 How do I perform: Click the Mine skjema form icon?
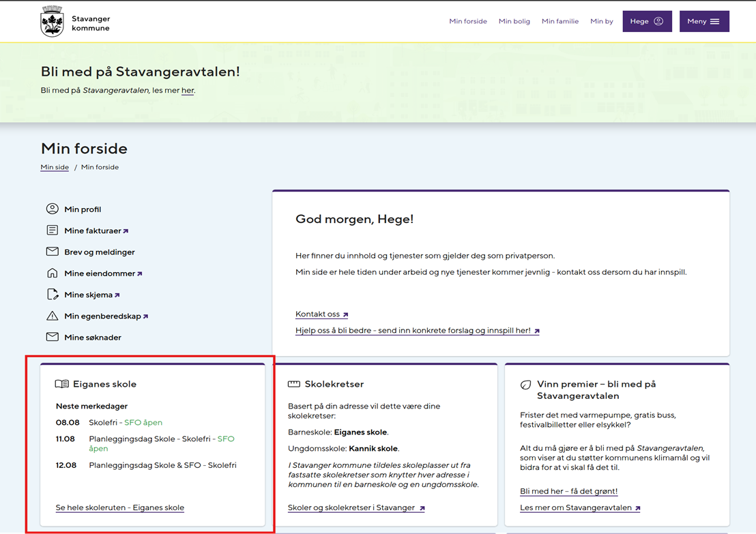[52, 295]
